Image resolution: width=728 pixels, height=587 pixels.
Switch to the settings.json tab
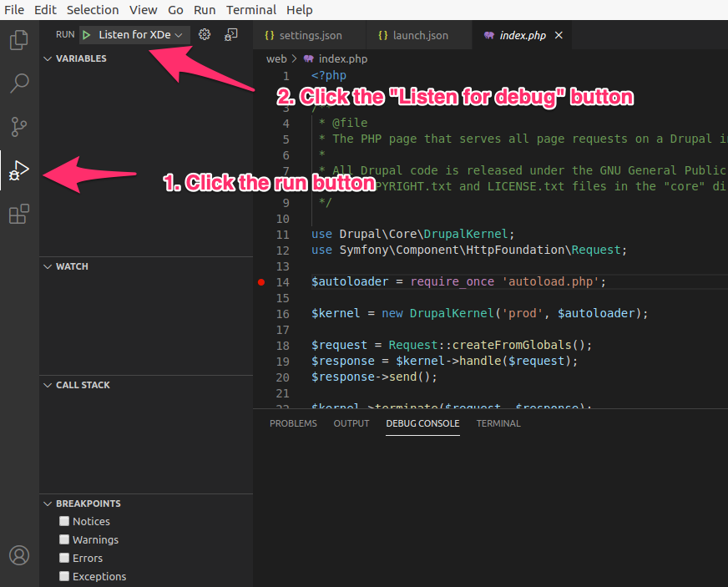pyautogui.click(x=310, y=35)
